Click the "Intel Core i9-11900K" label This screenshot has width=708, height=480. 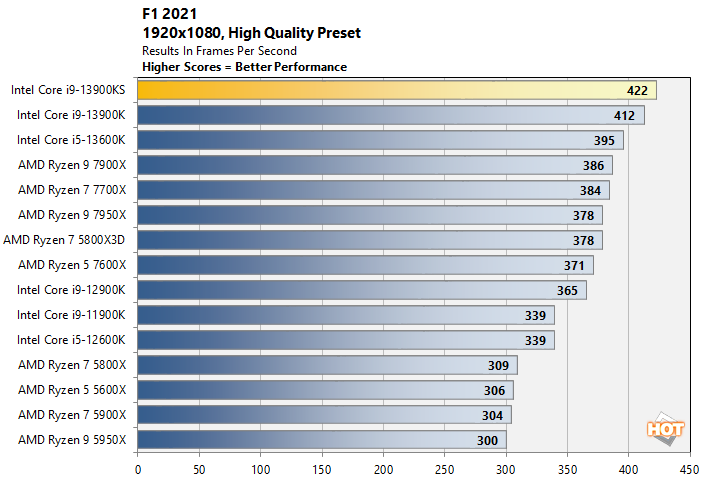pos(71,315)
